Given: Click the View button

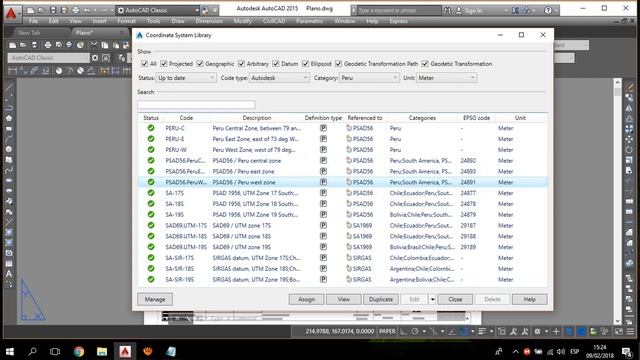Looking at the screenshot, I should [x=344, y=299].
